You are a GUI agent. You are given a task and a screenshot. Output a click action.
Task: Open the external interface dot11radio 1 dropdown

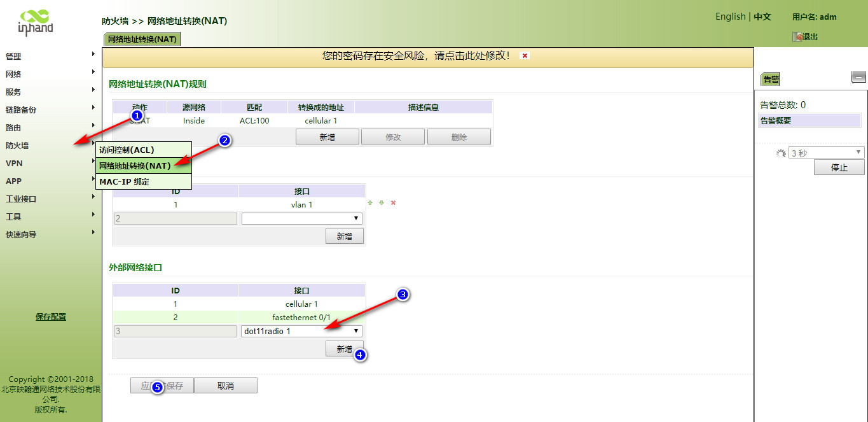pos(302,331)
